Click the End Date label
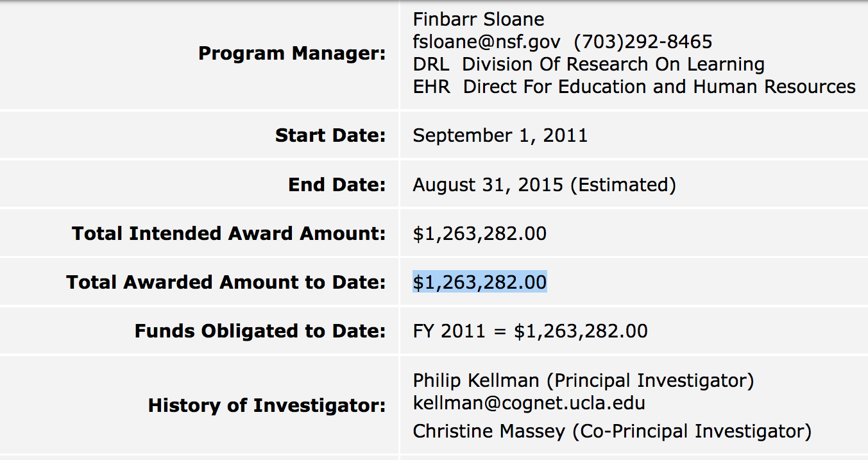Screen dimensions: 868x460 click(x=337, y=185)
